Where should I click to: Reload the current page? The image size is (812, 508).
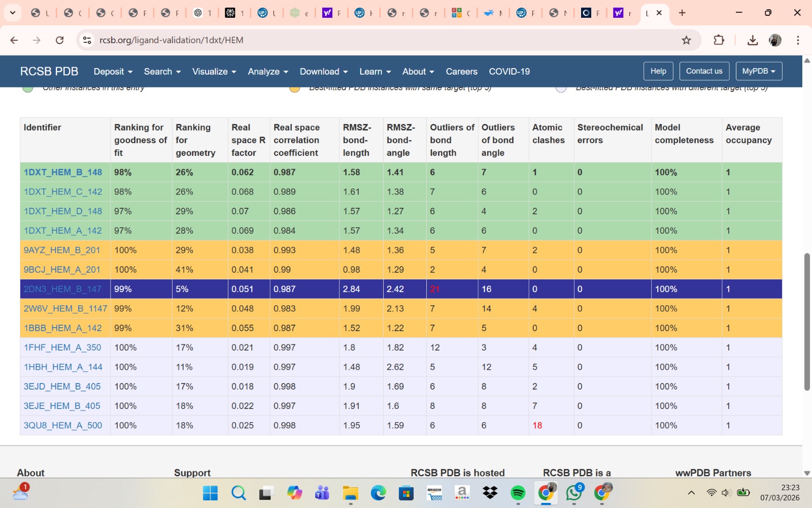[59, 40]
